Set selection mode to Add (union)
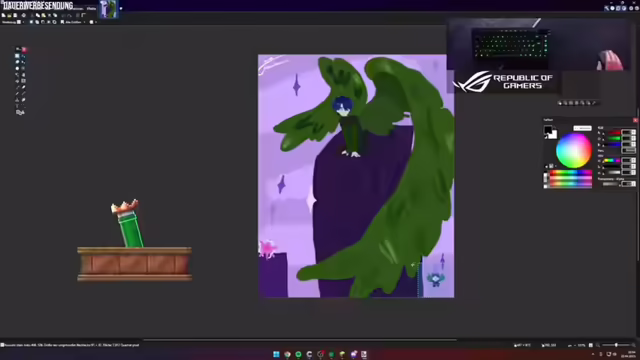 pyautogui.click(x=37, y=22)
